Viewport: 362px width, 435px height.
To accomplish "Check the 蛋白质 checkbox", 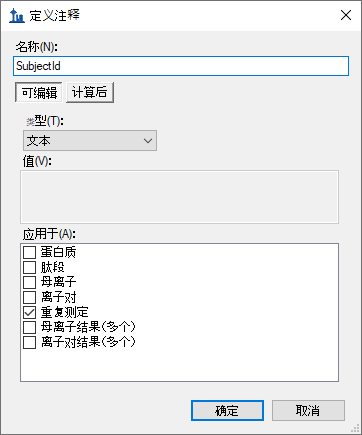I will [x=29, y=252].
